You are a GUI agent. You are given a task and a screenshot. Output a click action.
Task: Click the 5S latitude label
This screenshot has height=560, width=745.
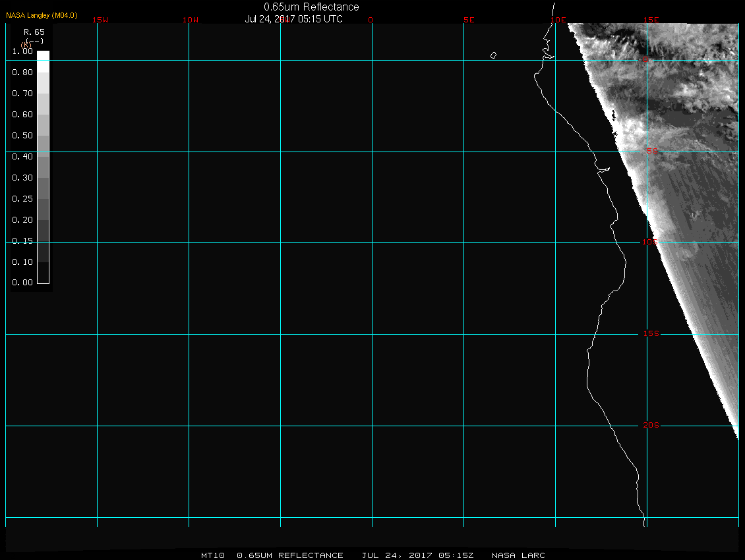[651, 152]
